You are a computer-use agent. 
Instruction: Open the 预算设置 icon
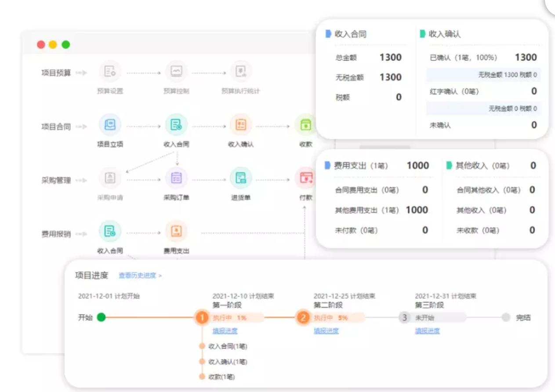tap(110, 72)
